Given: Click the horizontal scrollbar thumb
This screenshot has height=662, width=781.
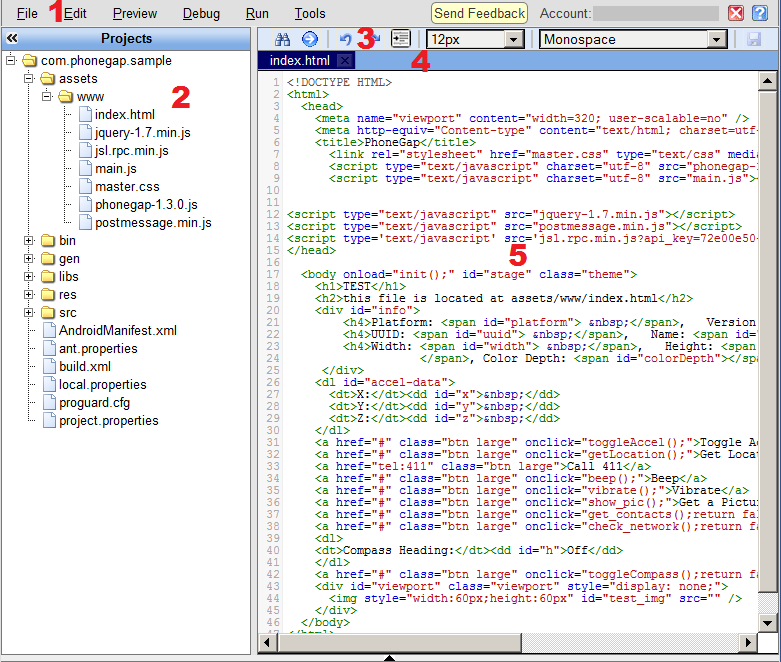Looking at the screenshot, I should pos(399,643).
